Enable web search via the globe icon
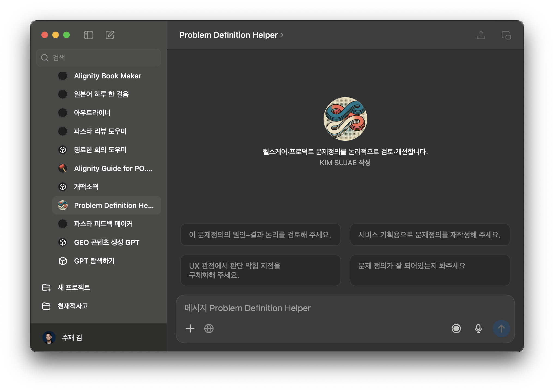Viewport: 554px width, 392px height. (x=209, y=329)
